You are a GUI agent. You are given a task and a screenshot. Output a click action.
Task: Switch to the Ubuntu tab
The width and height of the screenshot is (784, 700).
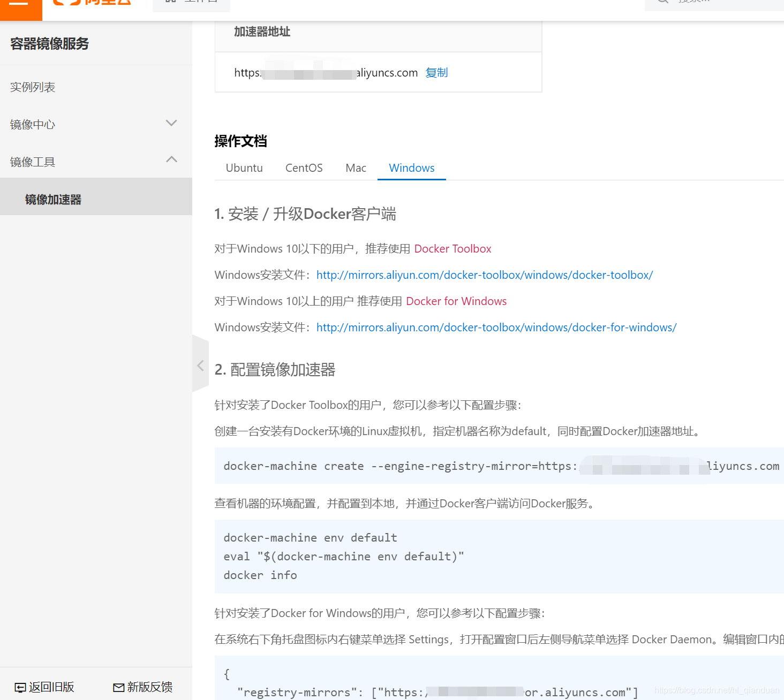tap(244, 168)
